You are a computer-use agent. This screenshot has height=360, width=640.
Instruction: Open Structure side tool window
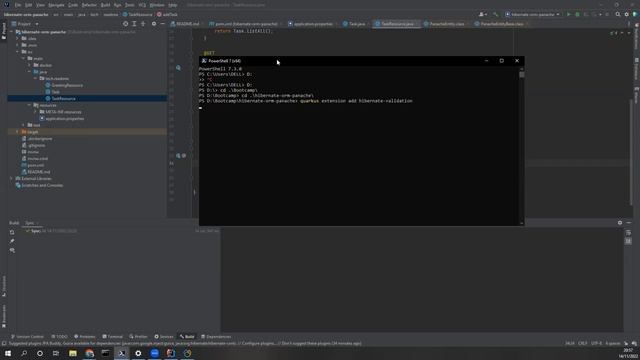point(4,286)
